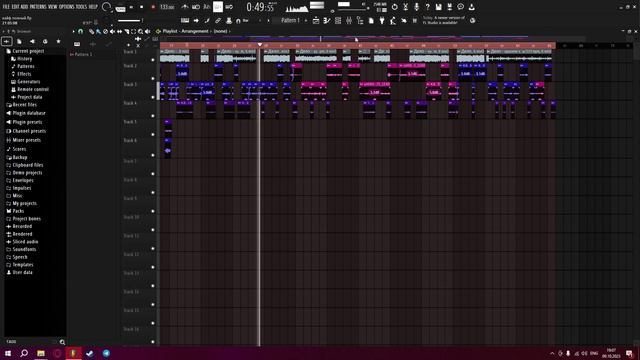Select the playlist zoom tool
This screenshot has height=360, width=640.
(140, 31)
